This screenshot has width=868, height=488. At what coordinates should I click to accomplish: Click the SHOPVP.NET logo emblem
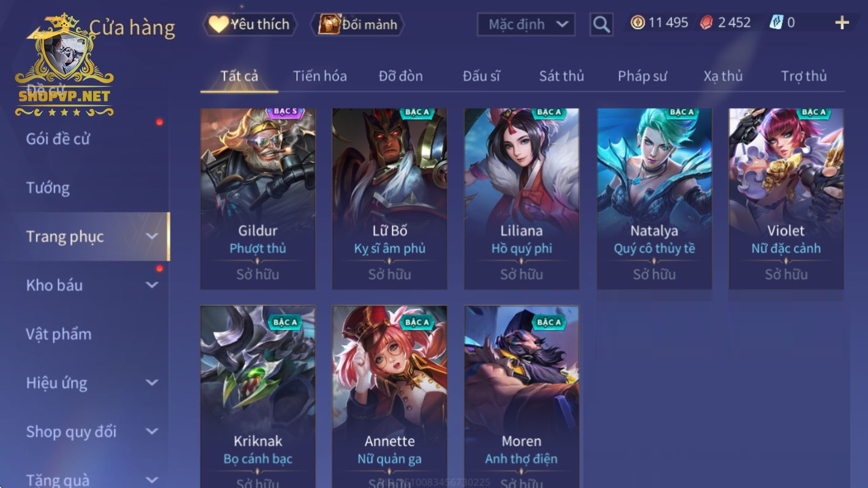64,65
